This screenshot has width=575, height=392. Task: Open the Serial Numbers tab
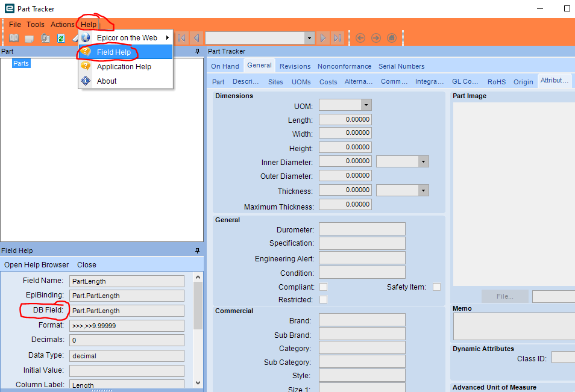coord(401,66)
